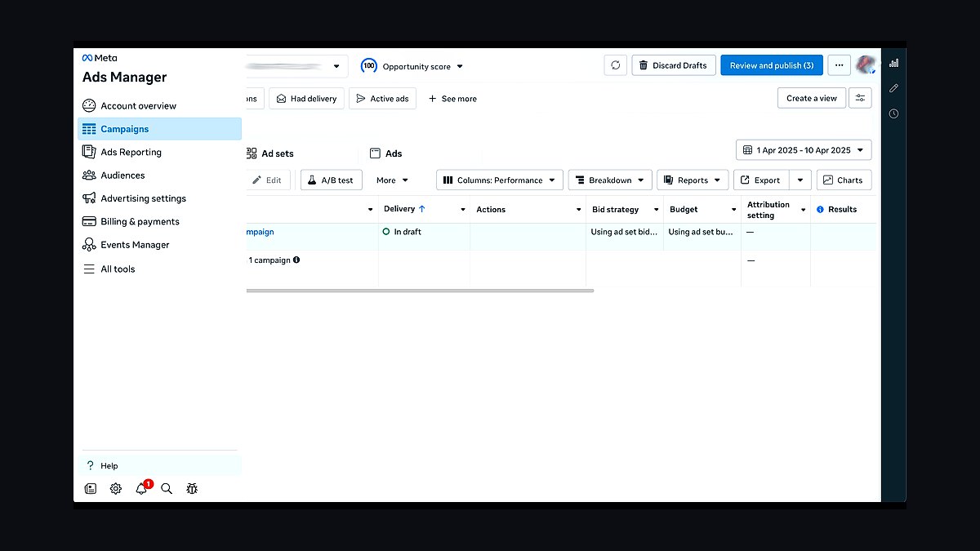This screenshot has height=551, width=980.
Task: Open notifications bell icon
Action: pyautogui.click(x=142, y=488)
